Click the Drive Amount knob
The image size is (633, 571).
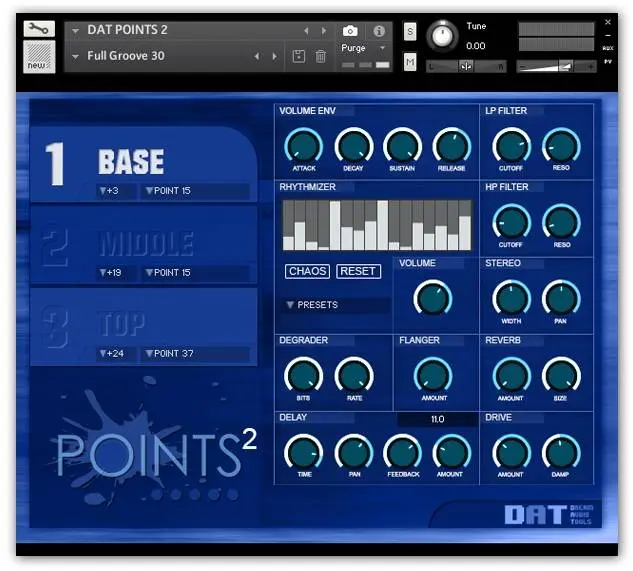[x=511, y=453]
